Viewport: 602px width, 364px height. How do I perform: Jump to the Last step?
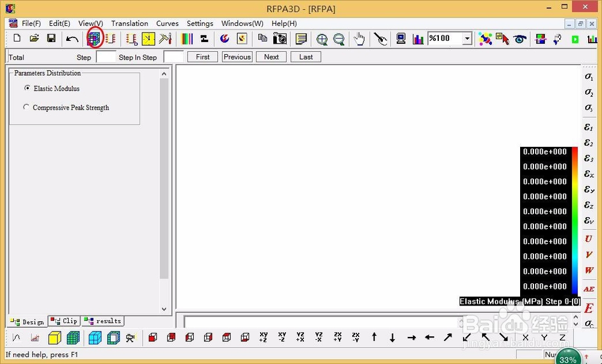[306, 57]
